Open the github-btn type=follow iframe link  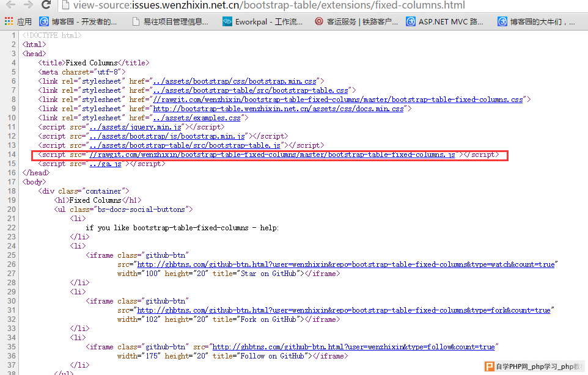coord(354,347)
